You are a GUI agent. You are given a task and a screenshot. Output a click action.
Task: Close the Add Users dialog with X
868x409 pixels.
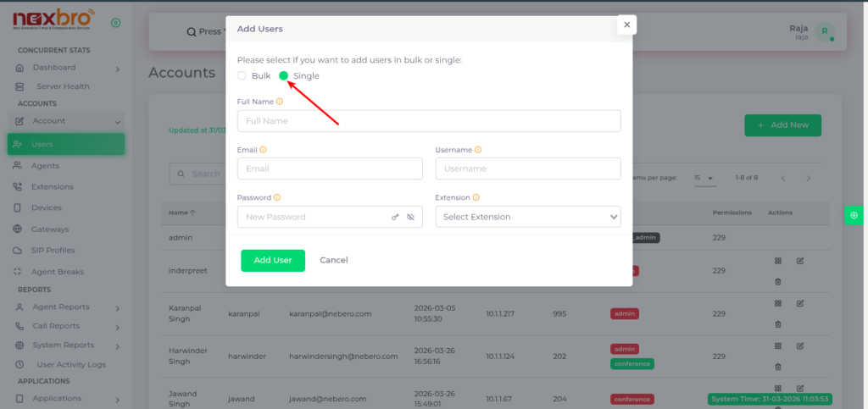[x=626, y=25]
